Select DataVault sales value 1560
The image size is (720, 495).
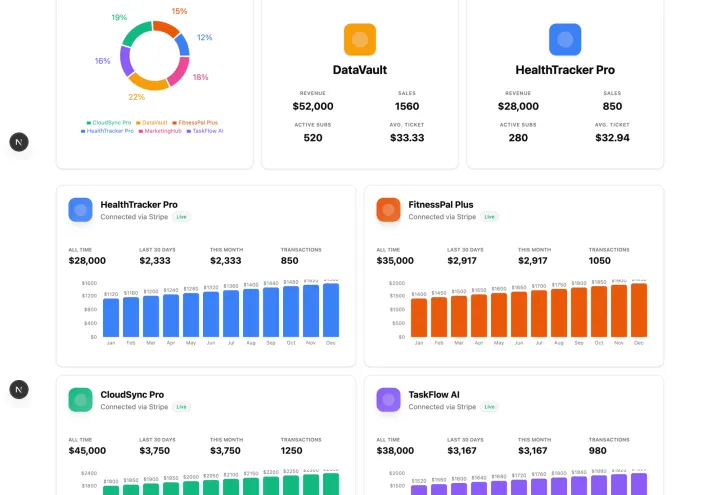coord(407,107)
